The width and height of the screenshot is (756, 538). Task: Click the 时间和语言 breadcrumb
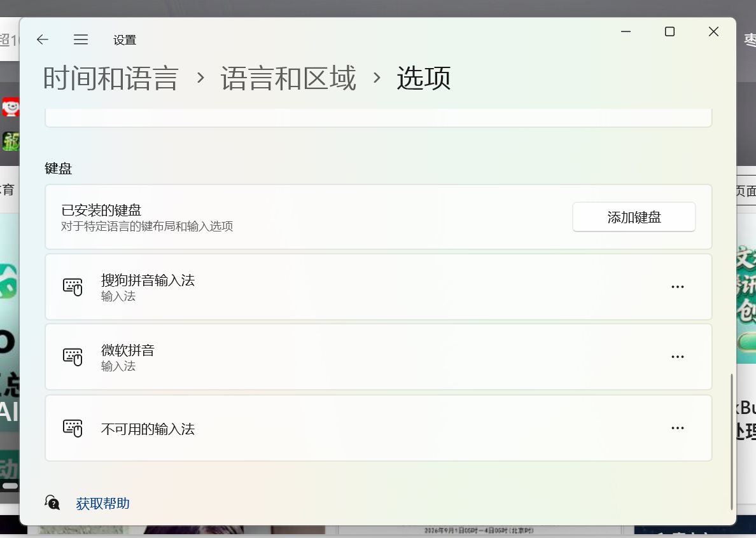tap(111, 78)
